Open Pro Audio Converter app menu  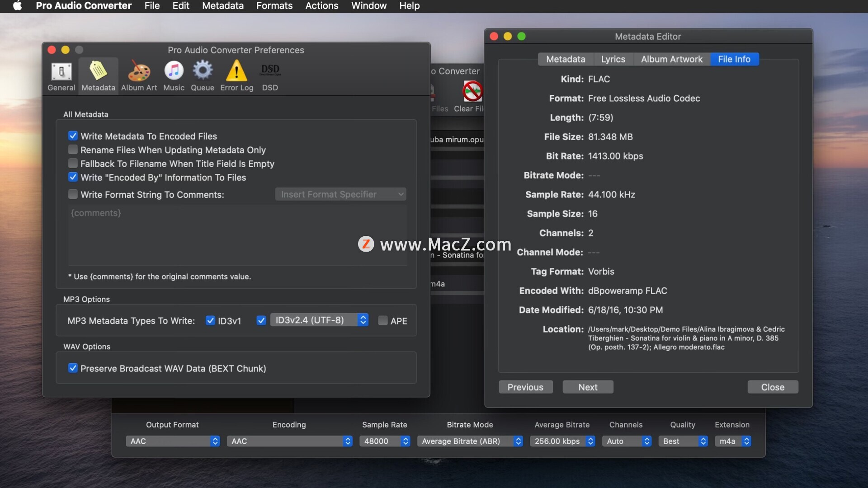click(x=84, y=6)
